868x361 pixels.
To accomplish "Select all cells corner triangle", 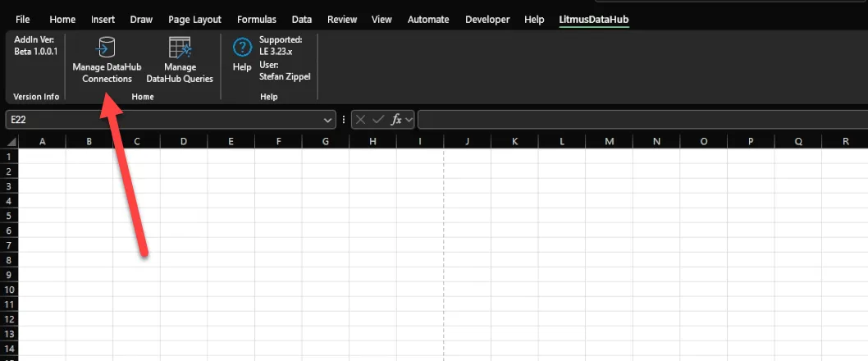I will (11, 142).
